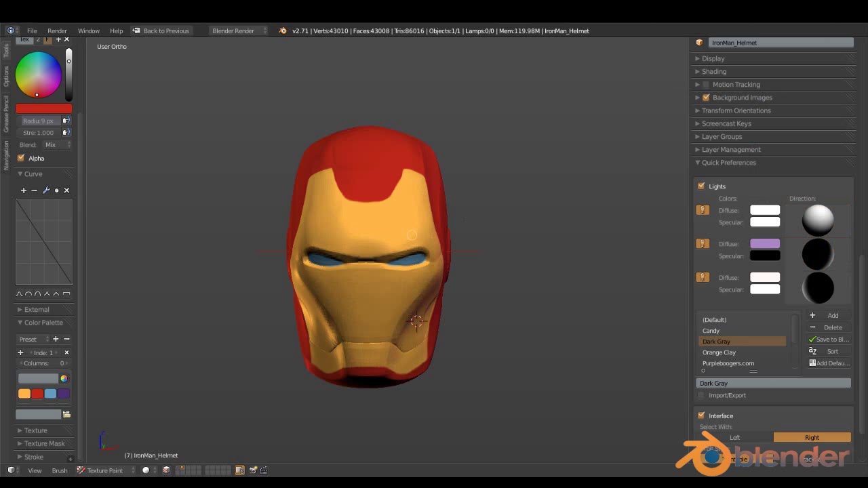The height and width of the screenshot is (488, 868).
Task: Toggle the Interface checkbox
Action: click(701, 415)
